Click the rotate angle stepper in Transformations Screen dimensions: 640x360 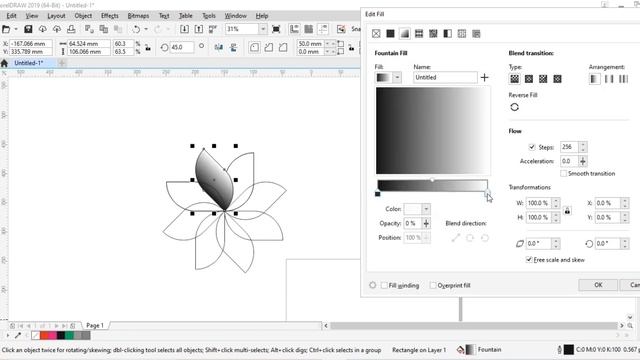tap(624, 244)
